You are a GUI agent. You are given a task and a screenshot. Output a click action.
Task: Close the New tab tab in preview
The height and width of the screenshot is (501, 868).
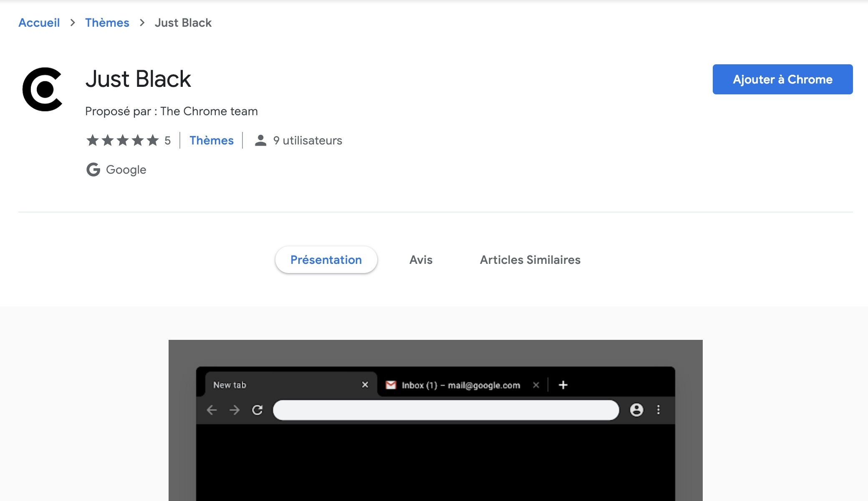(x=365, y=385)
